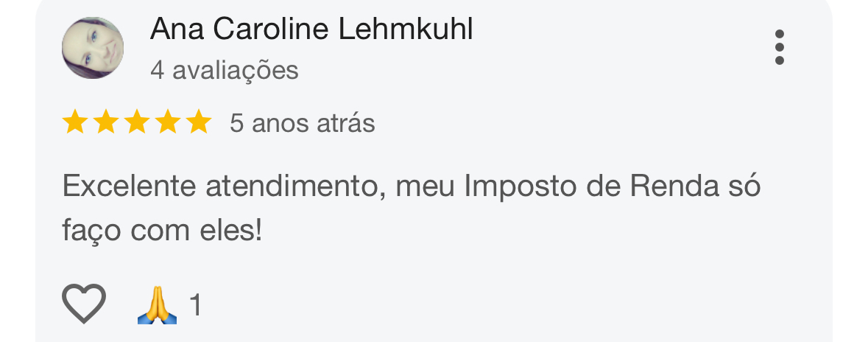Like the review with the heart icon

click(83, 304)
